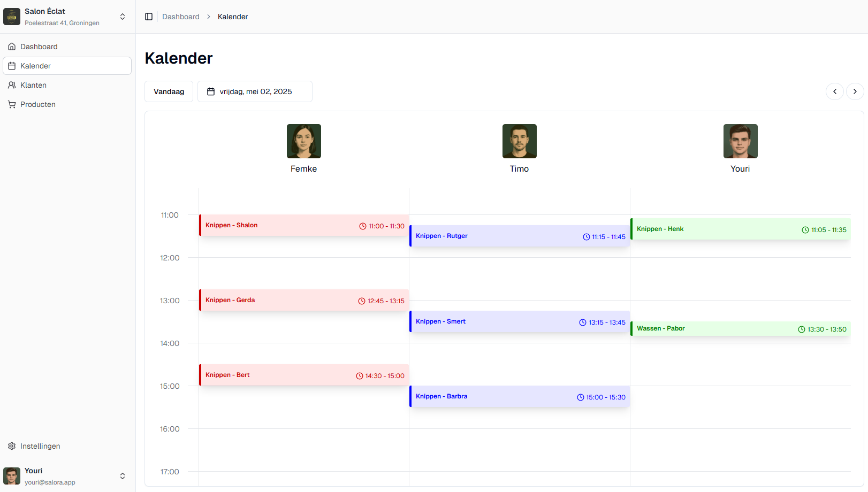This screenshot has width=868, height=492.
Task: Go to previous day arrow
Action: (x=834, y=91)
